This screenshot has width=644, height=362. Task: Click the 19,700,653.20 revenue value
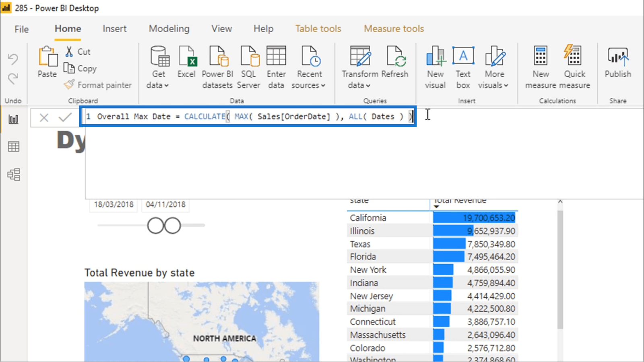pyautogui.click(x=489, y=218)
